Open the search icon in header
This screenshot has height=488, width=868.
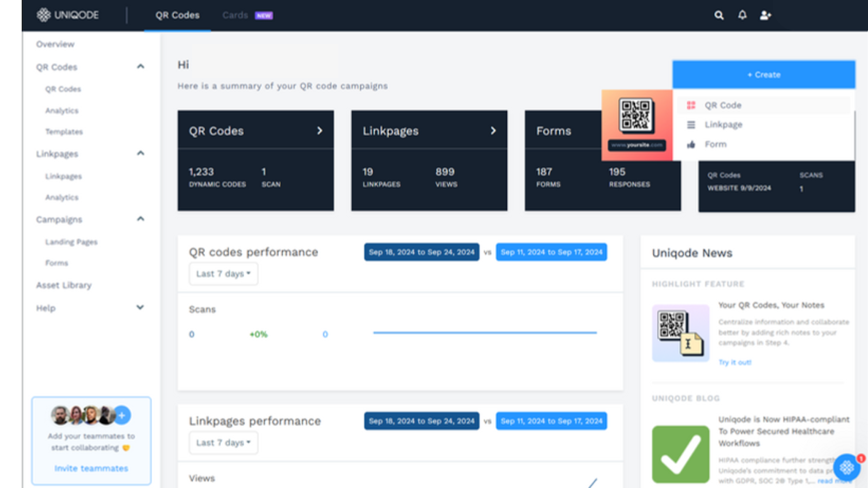719,15
